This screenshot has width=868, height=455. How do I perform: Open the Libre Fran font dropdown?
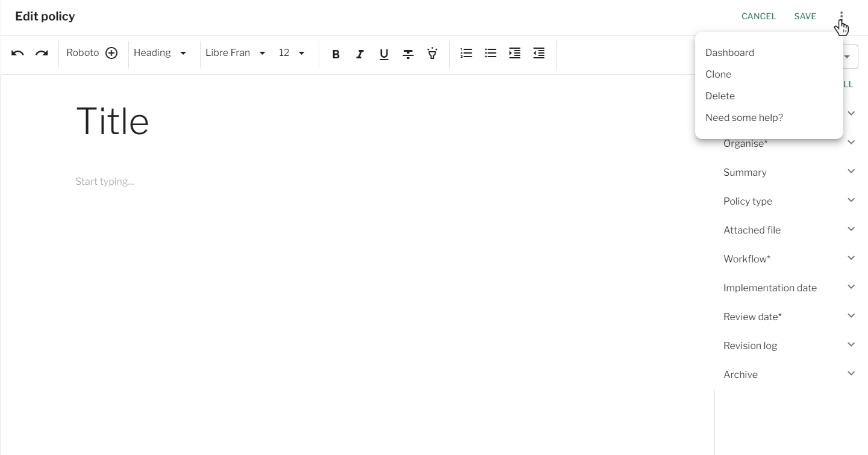tap(235, 53)
